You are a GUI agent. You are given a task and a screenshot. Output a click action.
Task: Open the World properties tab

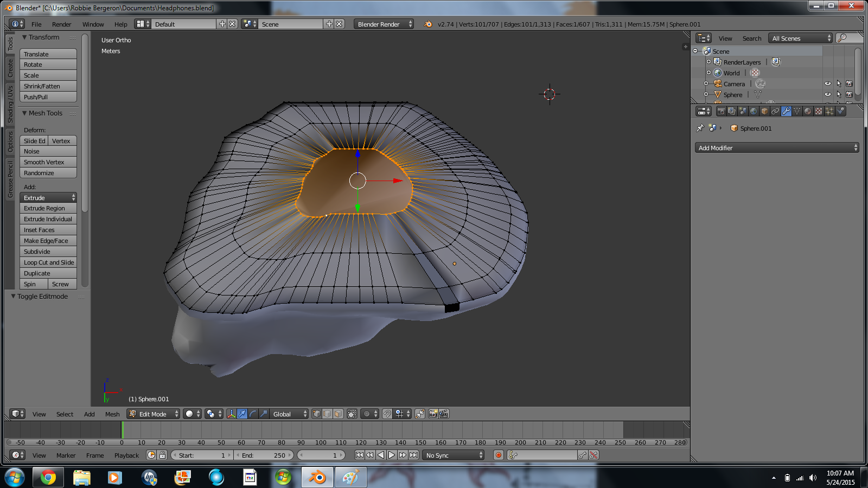(x=754, y=111)
